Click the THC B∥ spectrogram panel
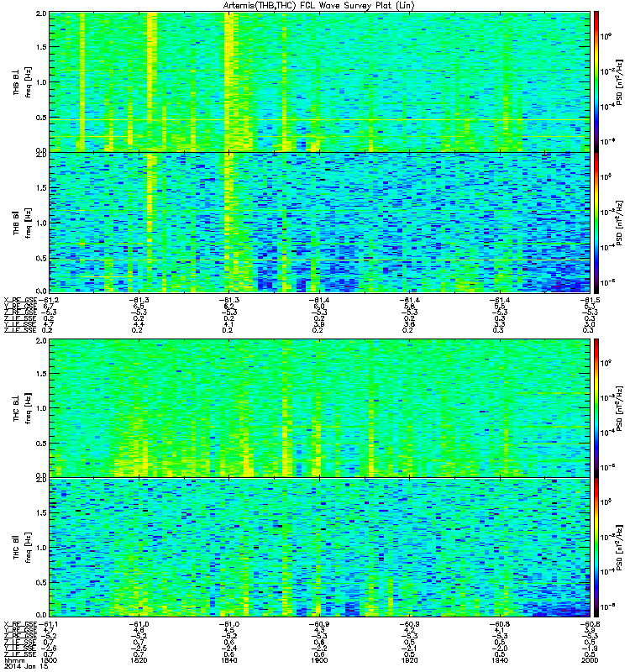Viewport: 630px width, 672px height. [320, 548]
